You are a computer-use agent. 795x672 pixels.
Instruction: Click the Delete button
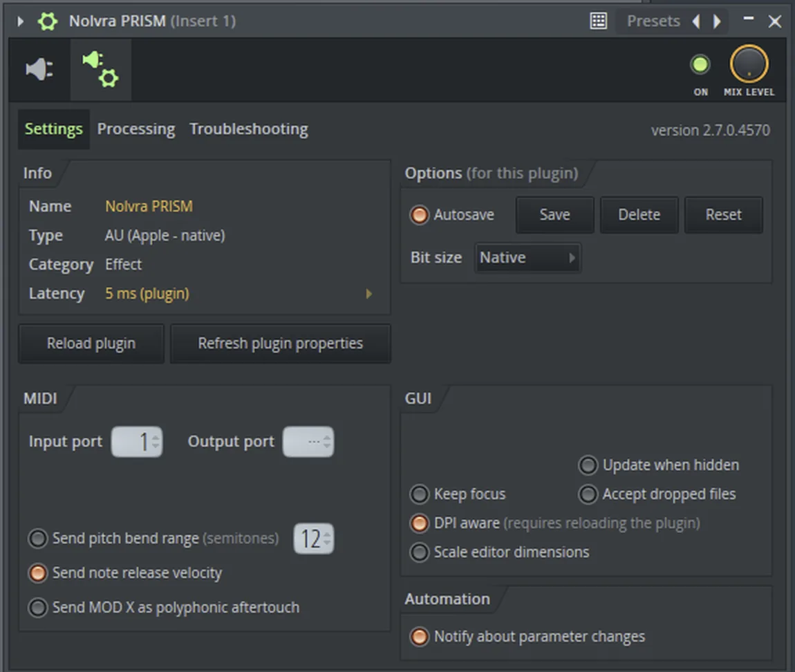[x=639, y=214]
